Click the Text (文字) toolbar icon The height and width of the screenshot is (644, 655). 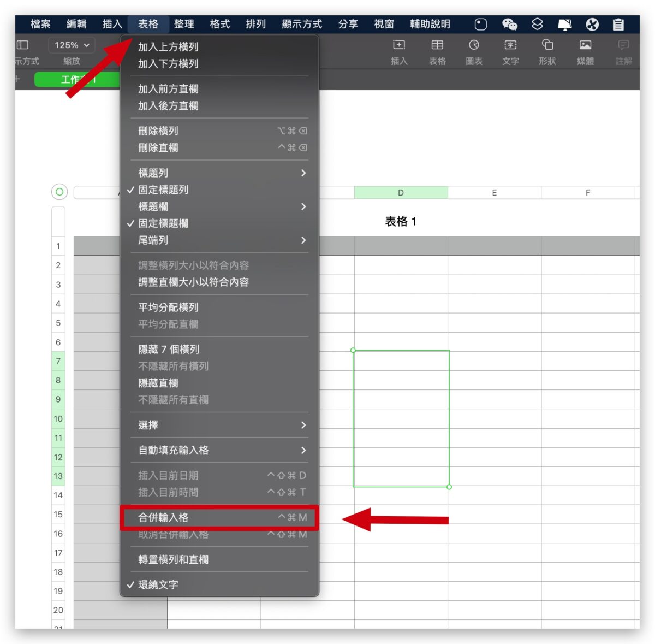point(510,45)
